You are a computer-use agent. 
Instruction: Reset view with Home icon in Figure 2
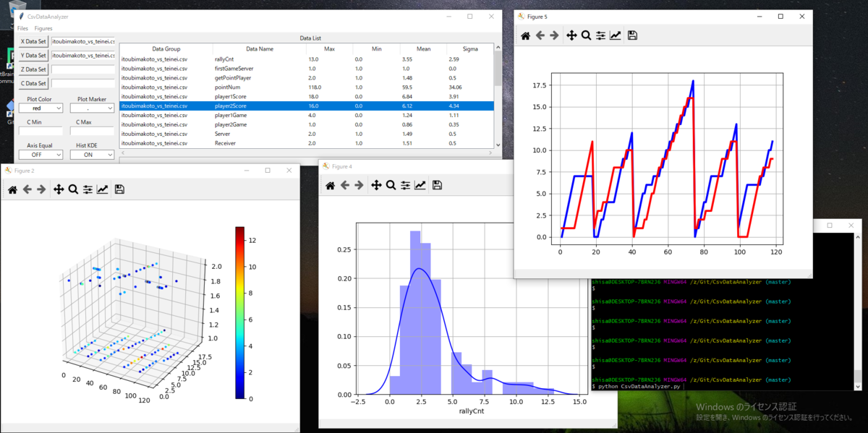(12, 189)
